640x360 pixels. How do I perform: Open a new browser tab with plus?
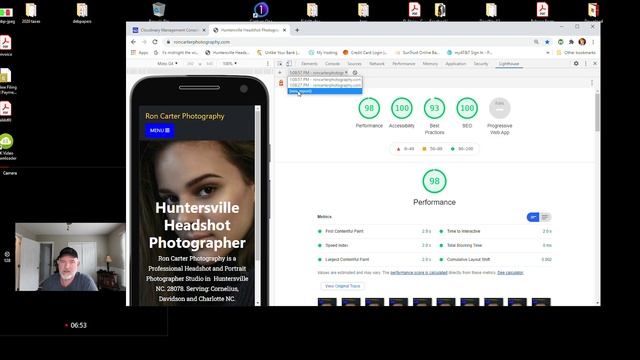(297, 30)
